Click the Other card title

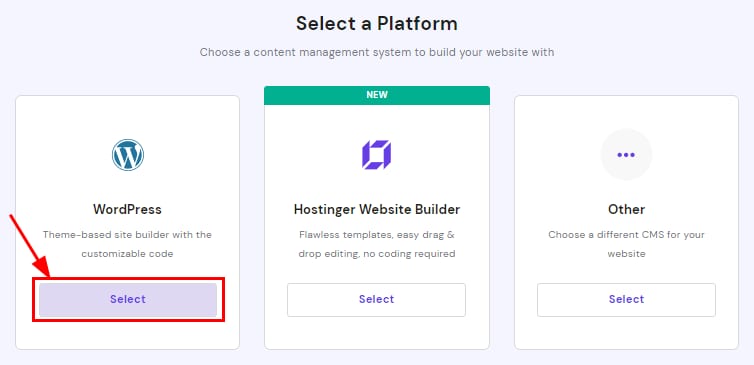pyautogui.click(x=627, y=210)
